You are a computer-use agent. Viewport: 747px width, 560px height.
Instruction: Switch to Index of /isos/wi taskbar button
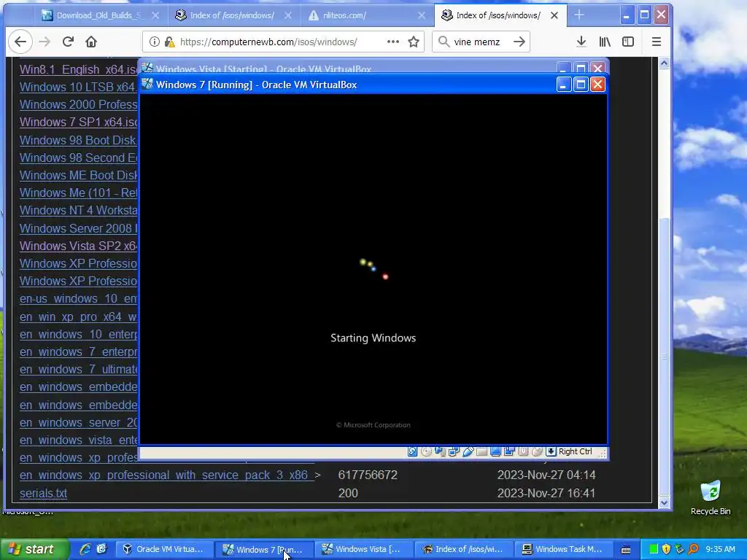[462, 549]
